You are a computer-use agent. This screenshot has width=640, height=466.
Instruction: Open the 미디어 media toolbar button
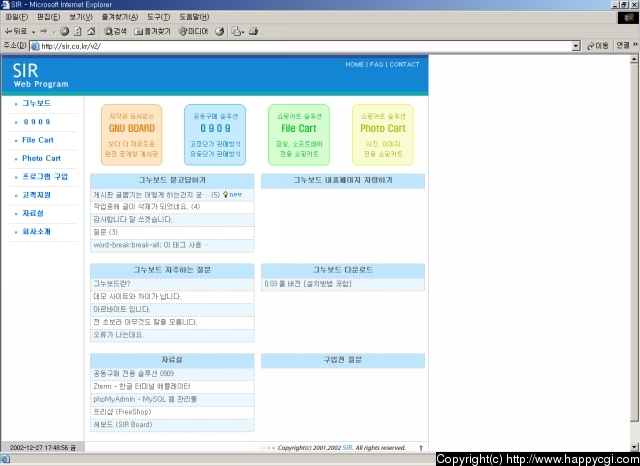193,31
